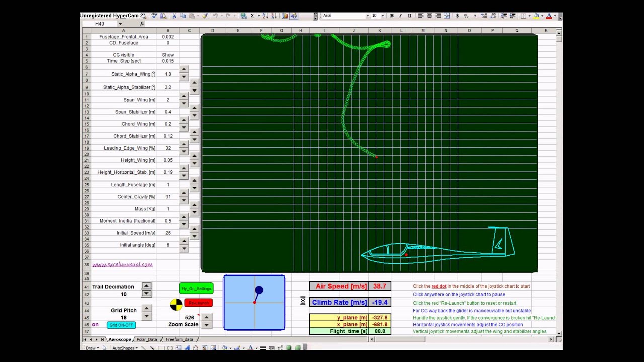Toggle the grid with Grid ON-OFF

pyautogui.click(x=121, y=325)
